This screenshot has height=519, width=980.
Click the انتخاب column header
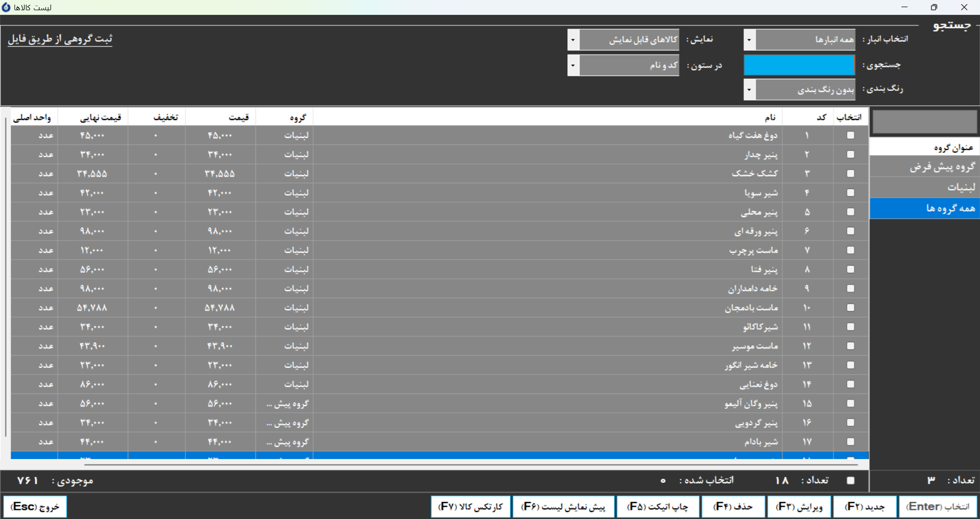[x=850, y=117]
